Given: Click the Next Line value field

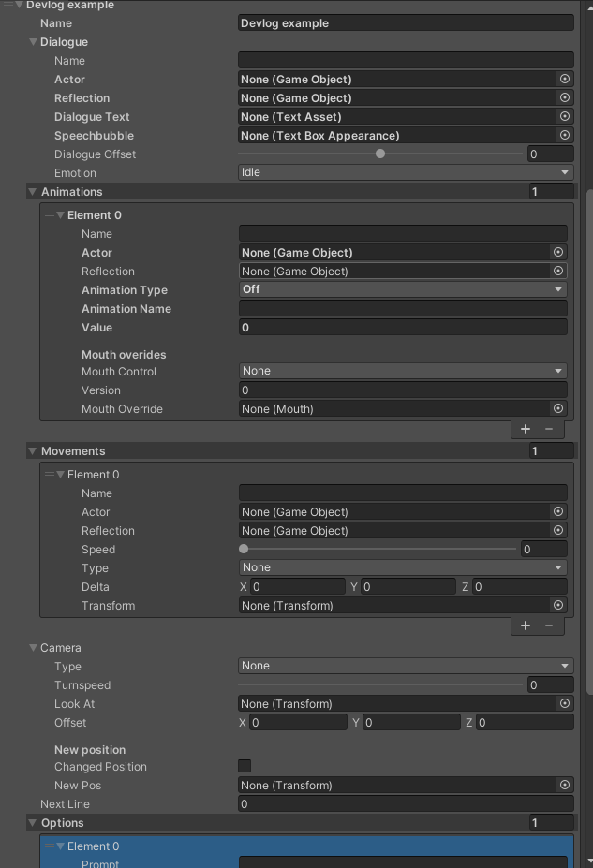Looking at the screenshot, I should pyautogui.click(x=406, y=803).
